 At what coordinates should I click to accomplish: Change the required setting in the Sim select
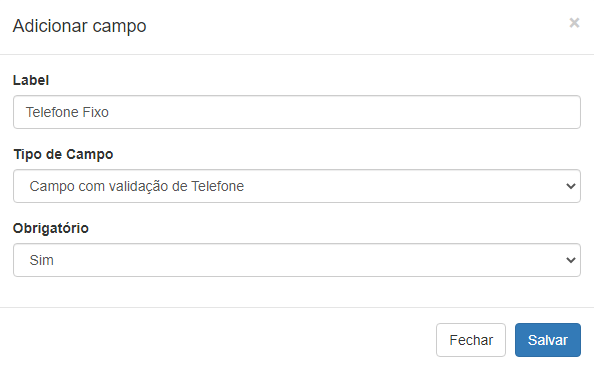pyautogui.click(x=297, y=260)
